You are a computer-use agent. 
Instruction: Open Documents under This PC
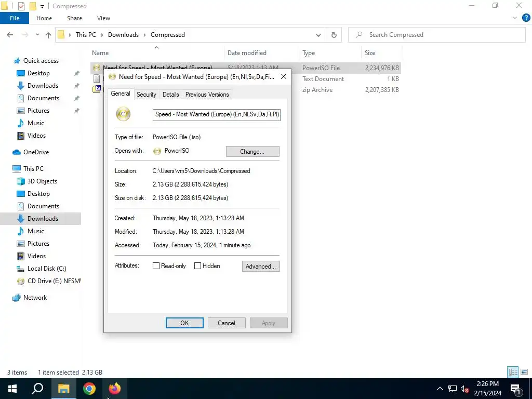click(x=43, y=206)
